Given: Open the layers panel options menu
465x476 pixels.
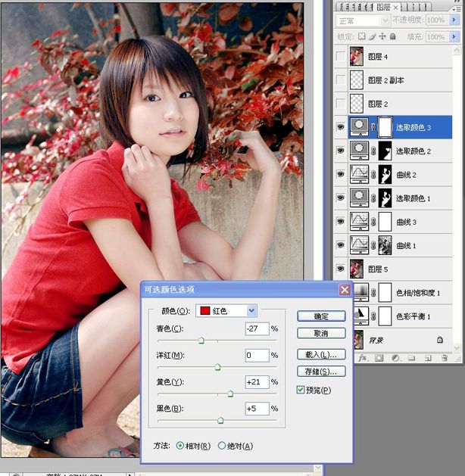Looking at the screenshot, I should pos(456,9).
